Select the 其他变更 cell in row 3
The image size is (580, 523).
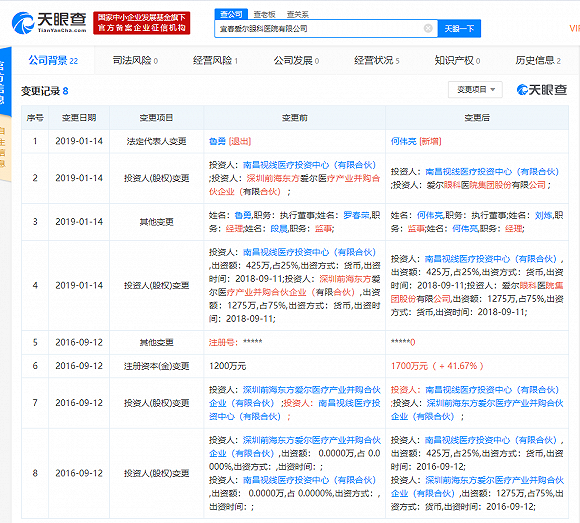(x=156, y=222)
